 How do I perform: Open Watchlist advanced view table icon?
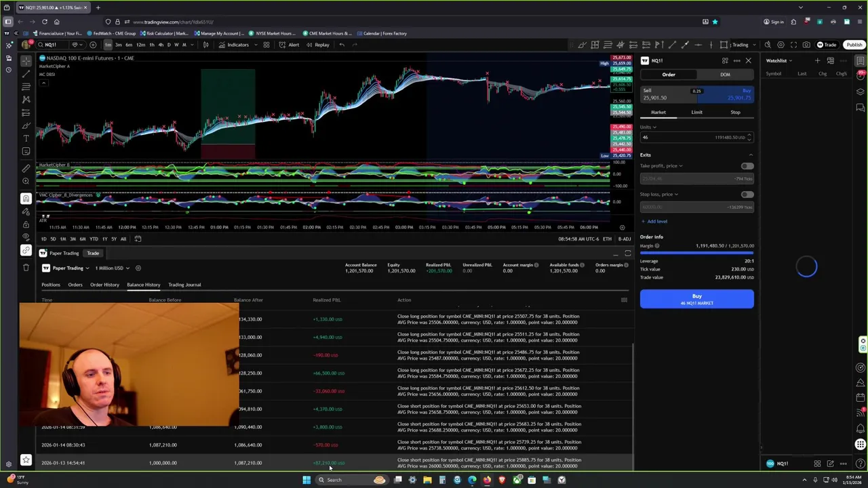click(830, 60)
